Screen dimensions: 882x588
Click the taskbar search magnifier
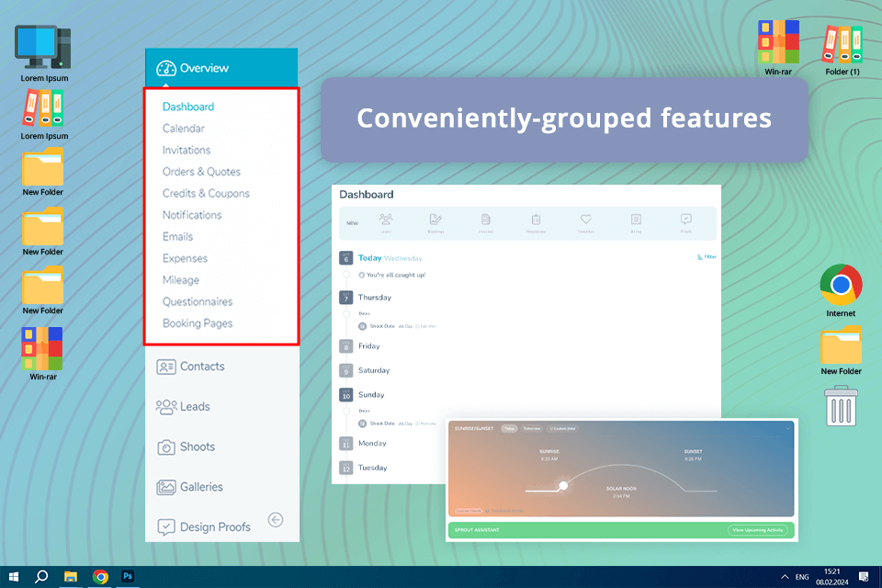[41, 577]
